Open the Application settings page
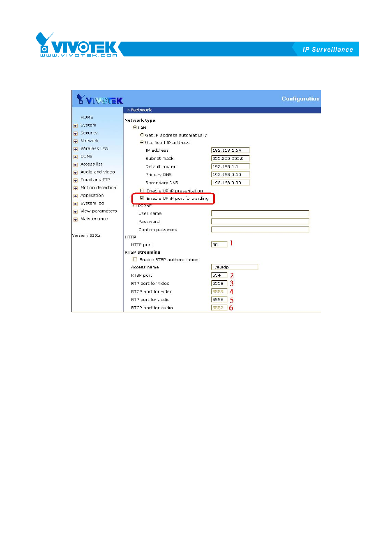Viewport: 392px width, 555px height. (92, 195)
